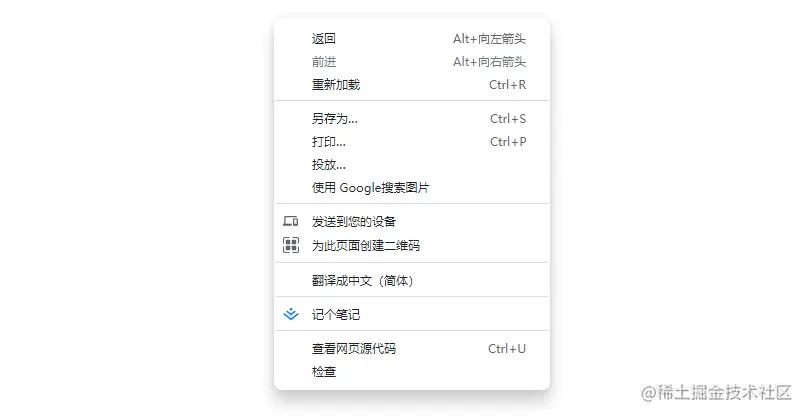Click the blue 记个笔记 extension icon

click(291, 314)
